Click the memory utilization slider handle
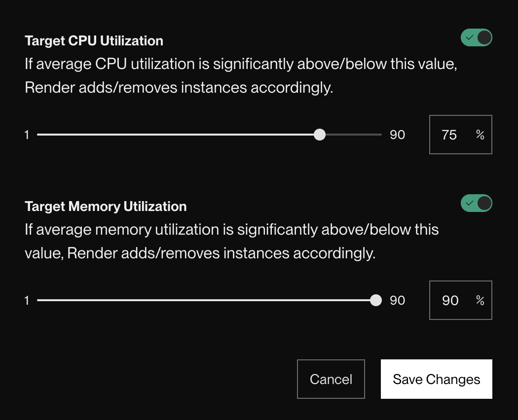Screen dimensions: 518x420 [x=376, y=300]
